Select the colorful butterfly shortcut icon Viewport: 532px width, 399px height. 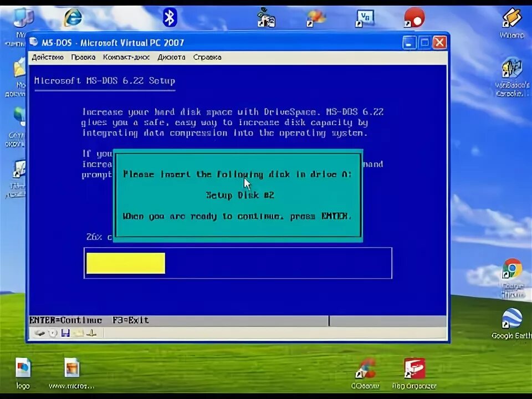316,18
